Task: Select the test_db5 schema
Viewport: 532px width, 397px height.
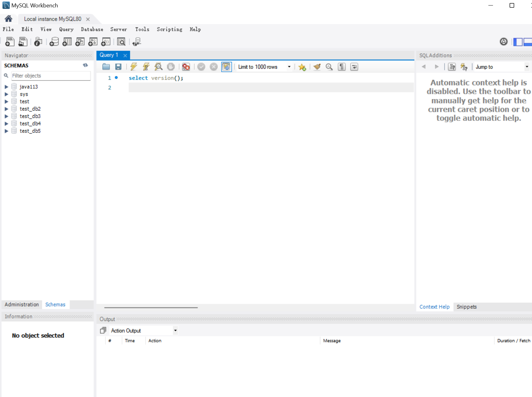Action: click(x=30, y=131)
